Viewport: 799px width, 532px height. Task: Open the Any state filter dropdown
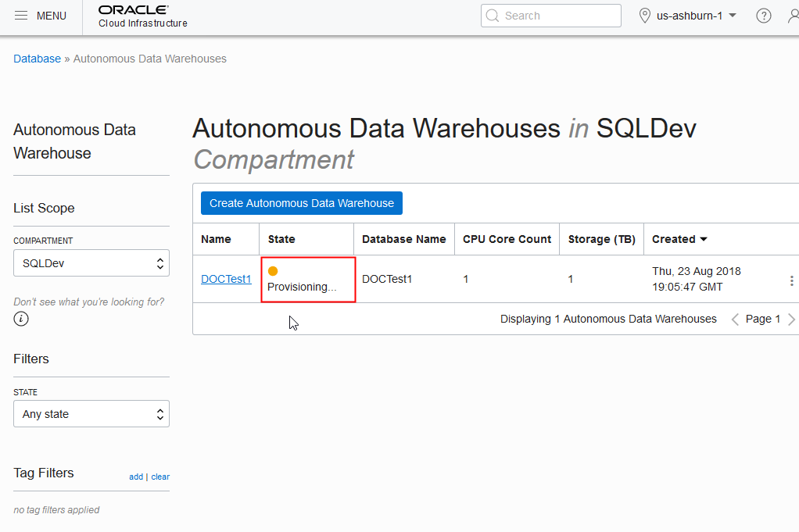pos(91,414)
